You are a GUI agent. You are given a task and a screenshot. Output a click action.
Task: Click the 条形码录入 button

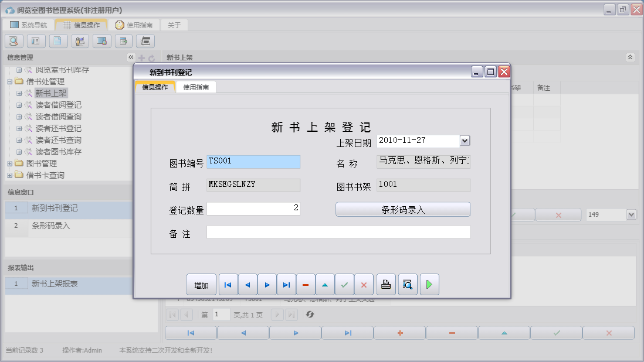pyautogui.click(x=403, y=209)
